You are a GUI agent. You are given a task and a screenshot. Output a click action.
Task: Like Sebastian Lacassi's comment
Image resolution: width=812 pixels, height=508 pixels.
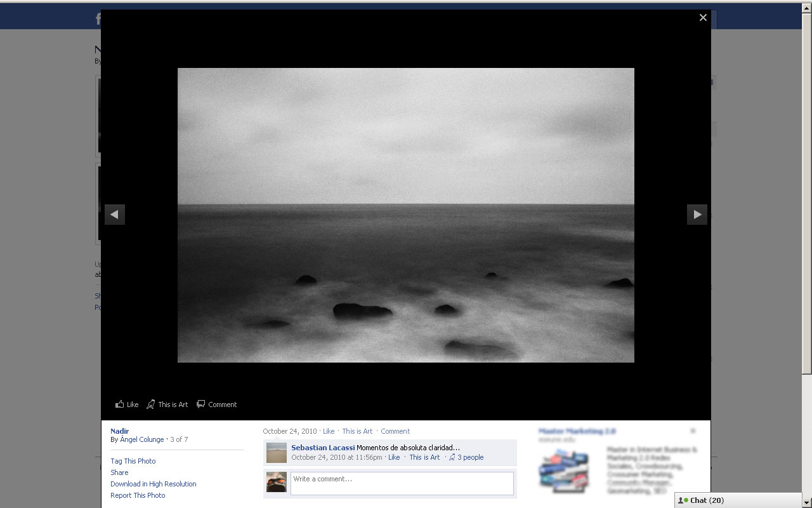pyautogui.click(x=394, y=457)
